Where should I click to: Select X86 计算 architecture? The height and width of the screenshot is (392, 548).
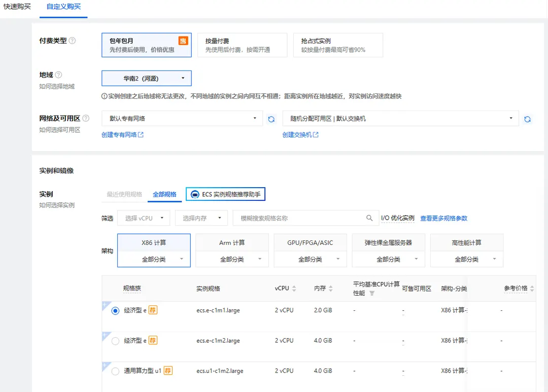(x=154, y=243)
